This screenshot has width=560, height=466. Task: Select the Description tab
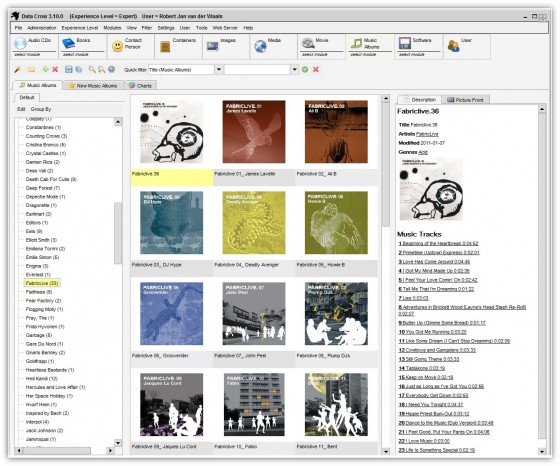tap(420, 100)
